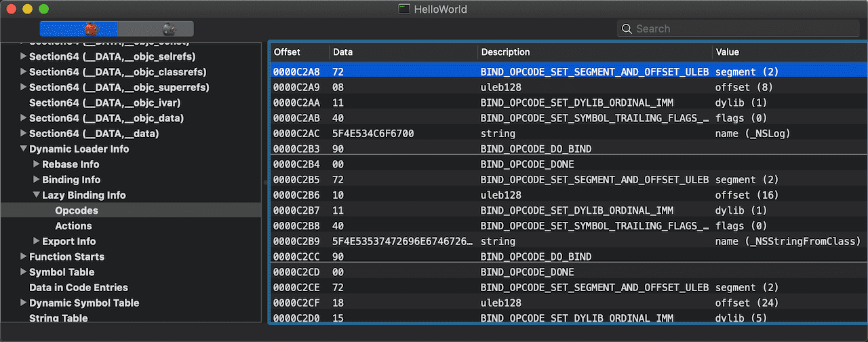This screenshot has width=868, height=342.
Task: Click the offset (24) value cell
Action: (747, 303)
